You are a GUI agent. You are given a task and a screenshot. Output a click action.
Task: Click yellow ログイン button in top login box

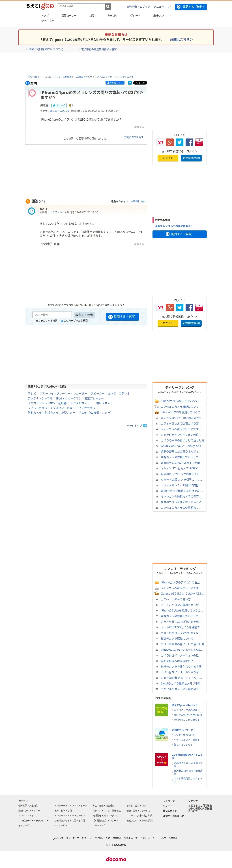click(x=168, y=158)
